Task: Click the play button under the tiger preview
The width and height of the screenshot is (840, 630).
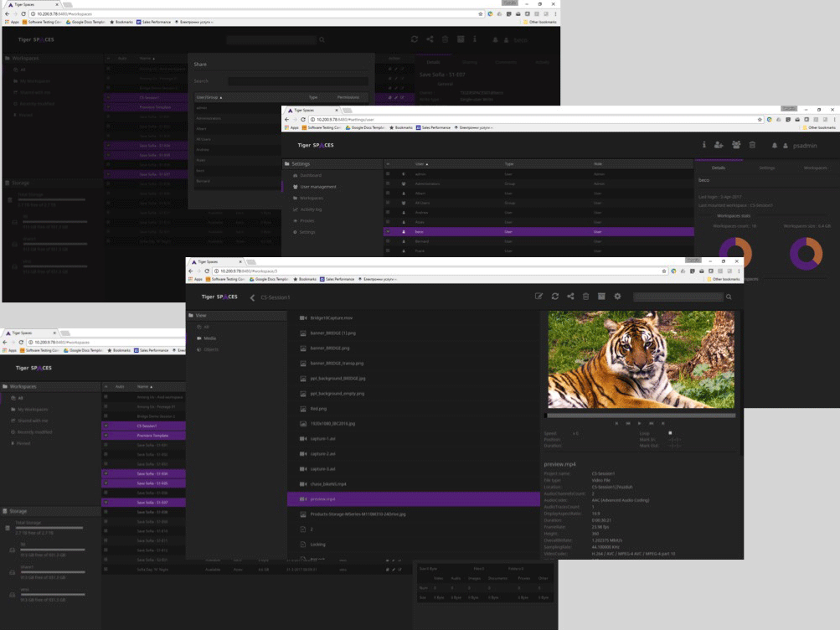Action: tap(639, 423)
